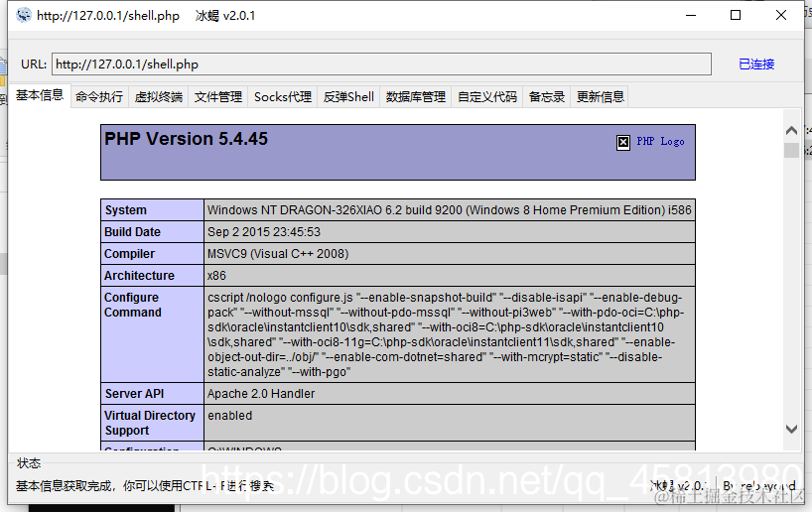The image size is (812, 512).
Task: Click the System row label
Action: click(x=126, y=210)
